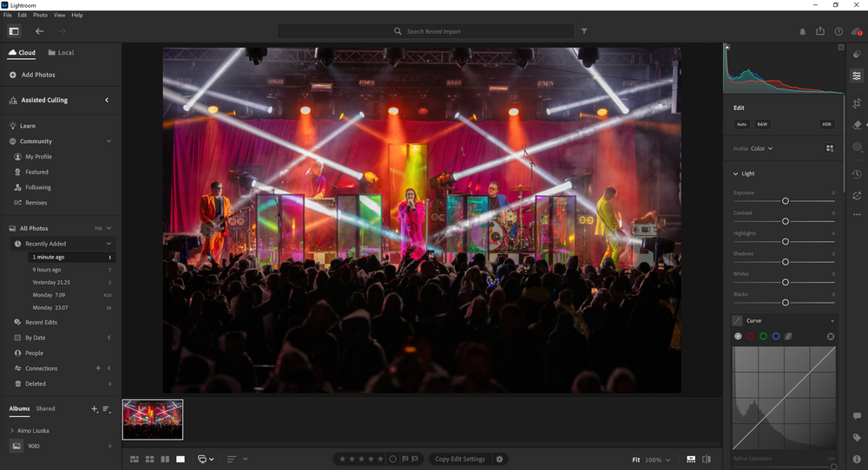Open the comments speech-bubble icon
The image size is (868, 470).
point(857,416)
